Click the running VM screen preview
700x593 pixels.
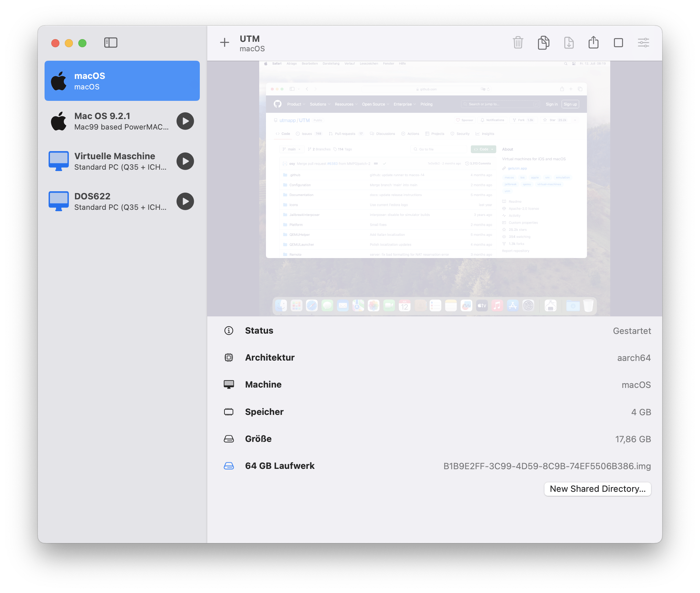pos(434,189)
